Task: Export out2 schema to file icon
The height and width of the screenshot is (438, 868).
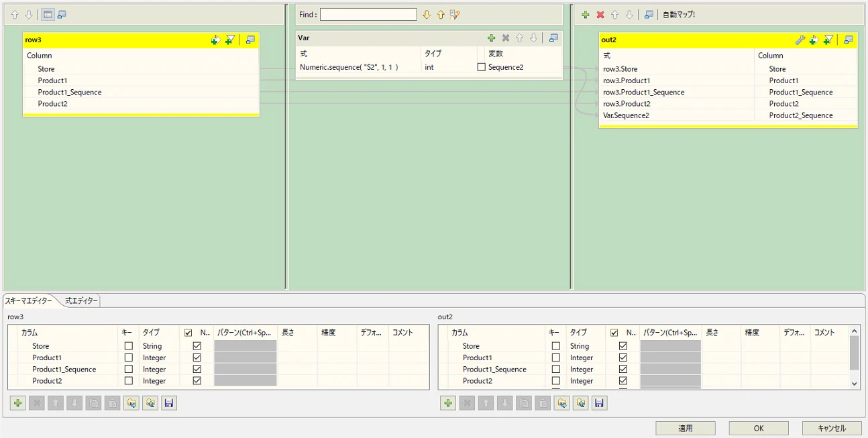Action: click(x=581, y=403)
